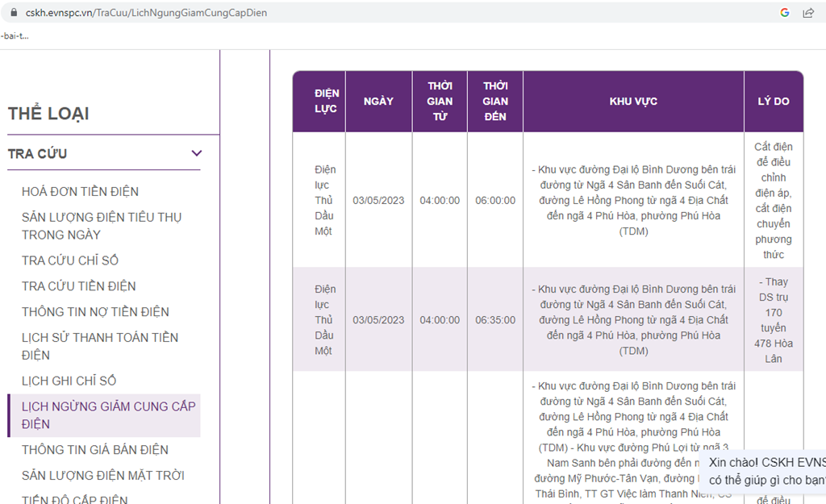Open LỊCH SỬ THANH TOÁN TIỀN ĐIỆN
Image resolution: width=826 pixels, height=504 pixels.
[x=100, y=346]
